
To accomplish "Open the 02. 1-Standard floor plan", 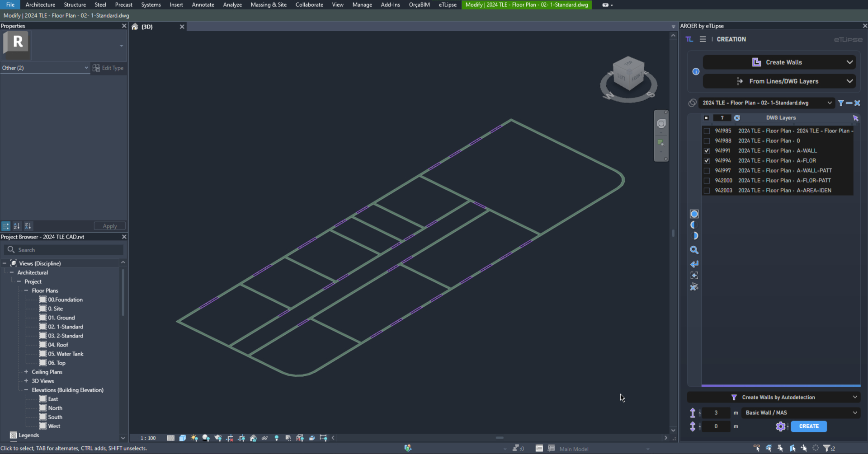I will click(x=66, y=327).
